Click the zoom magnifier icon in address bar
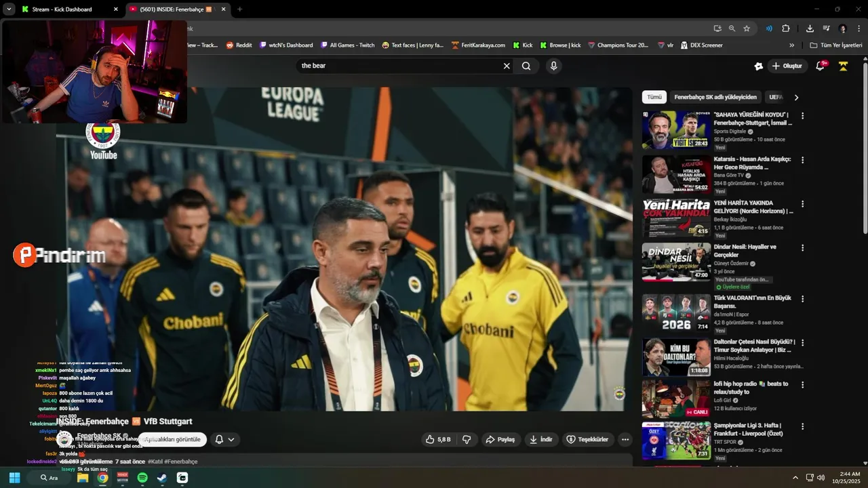868x488 pixels. coord(732,28)
